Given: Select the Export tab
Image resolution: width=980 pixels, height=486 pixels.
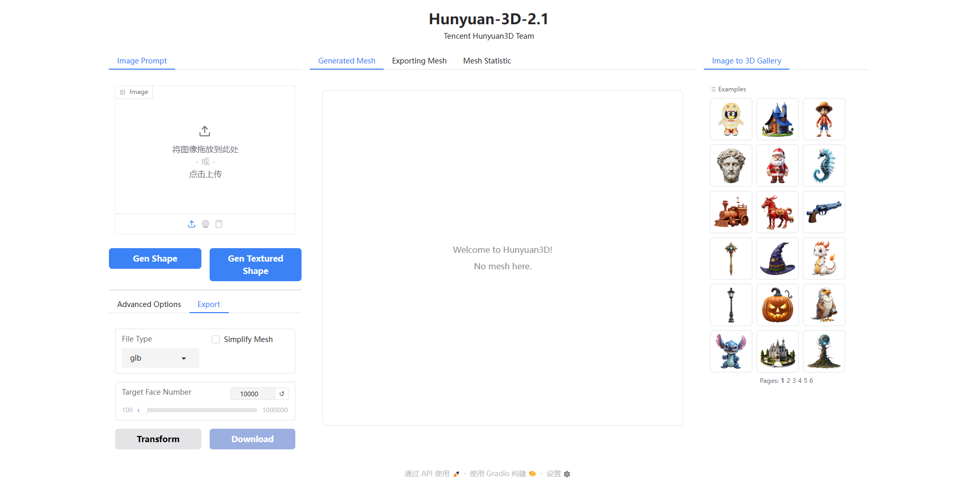Looking at the screenshot, I should [209, 304].
